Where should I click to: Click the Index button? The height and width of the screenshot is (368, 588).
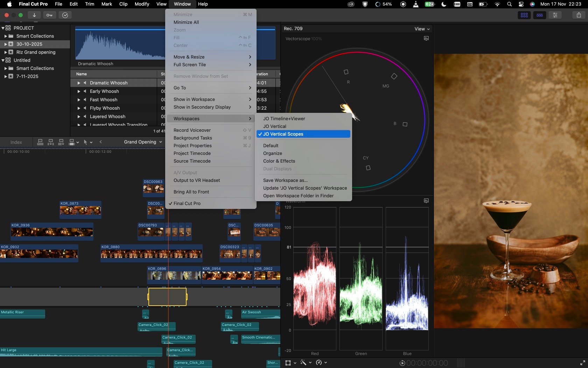pyautogui.click(x=16, y=142)
